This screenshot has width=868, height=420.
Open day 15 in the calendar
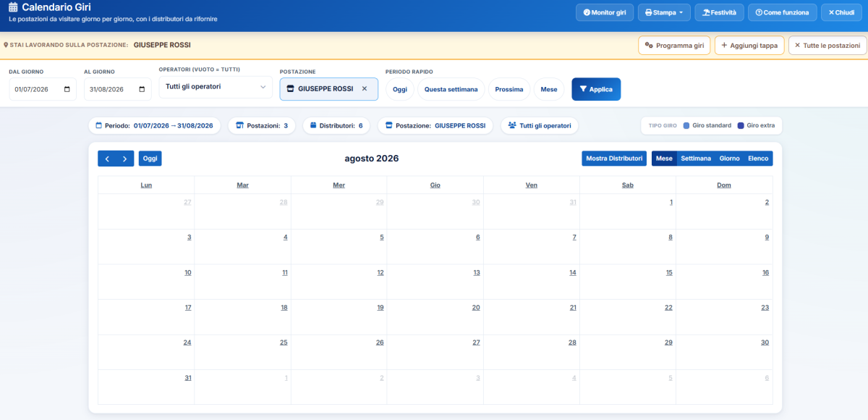pos(669,273)
